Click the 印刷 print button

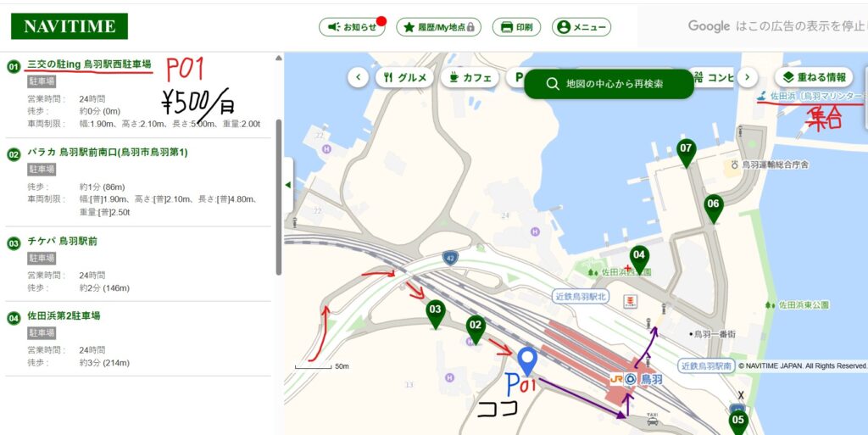[516, 27]
